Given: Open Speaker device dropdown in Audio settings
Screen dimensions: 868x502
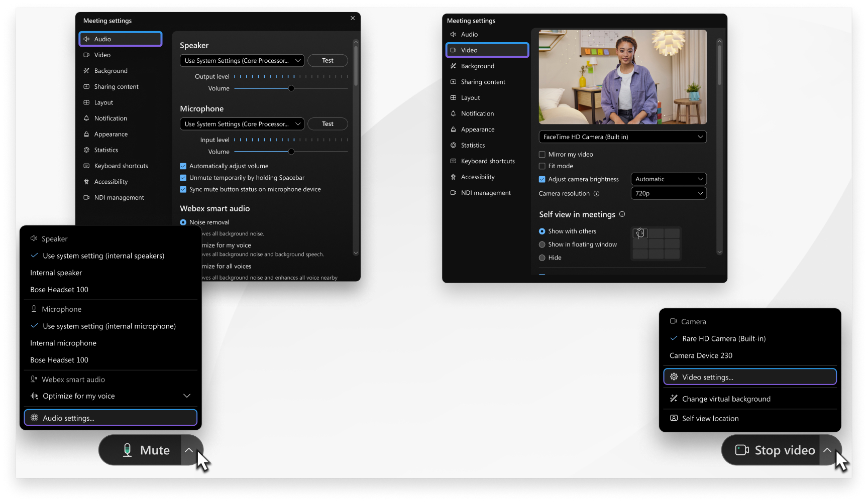Looking at the screenshot, I should click(x=242, y=61).
